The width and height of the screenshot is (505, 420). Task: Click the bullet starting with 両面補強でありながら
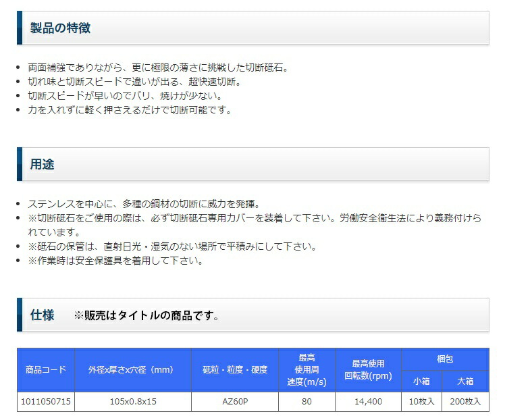(x=158, y=68)
